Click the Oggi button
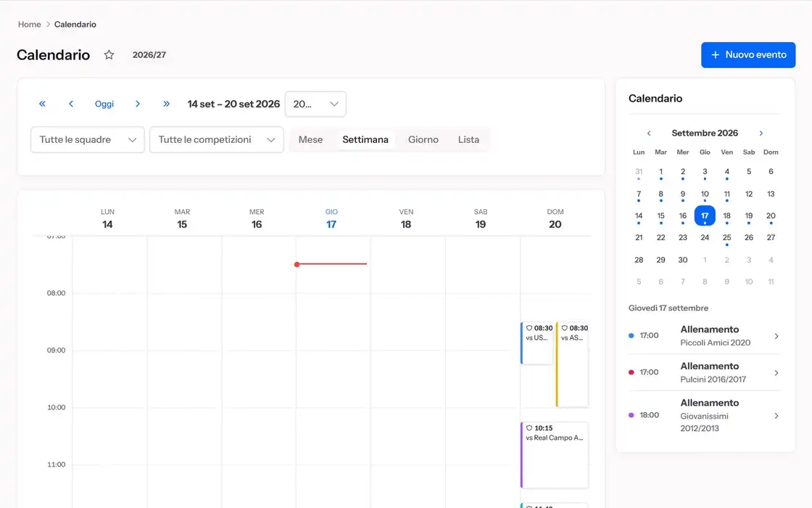Viewport: 812px width, 508px height. 104,104
